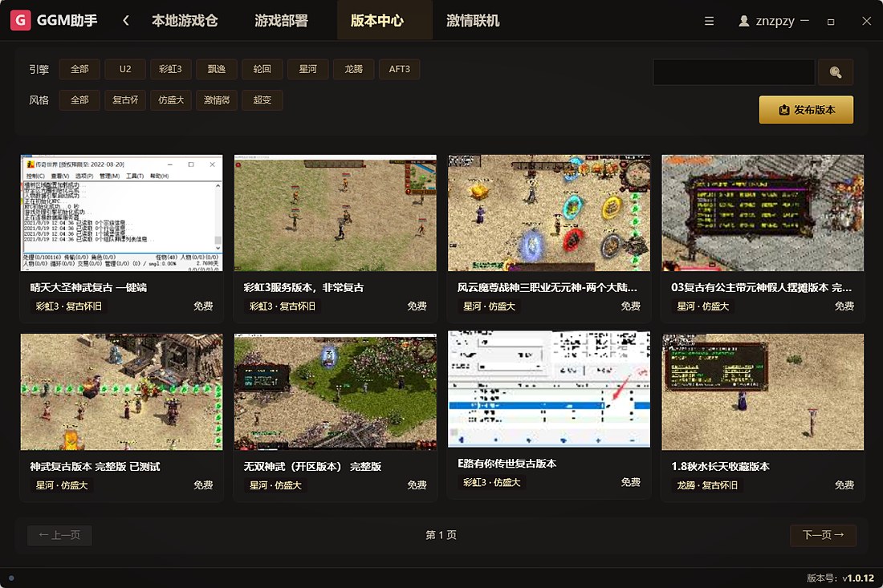The width and height of the screenshot is (883, 588).
Task: Click the title 1.8秋水长天收藏版本
Action: (720, 466)
